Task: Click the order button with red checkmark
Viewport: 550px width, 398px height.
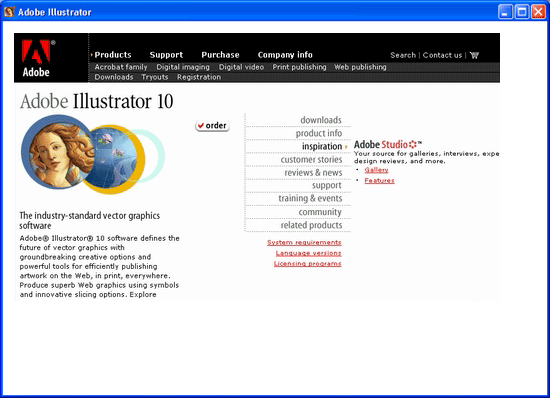Action: pos(212,126)
